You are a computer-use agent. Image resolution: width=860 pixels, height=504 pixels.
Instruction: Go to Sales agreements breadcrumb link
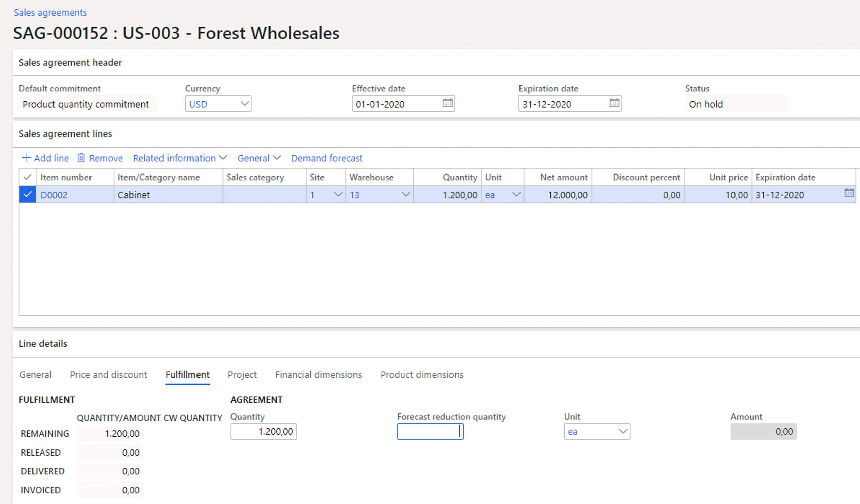(50, 13)
